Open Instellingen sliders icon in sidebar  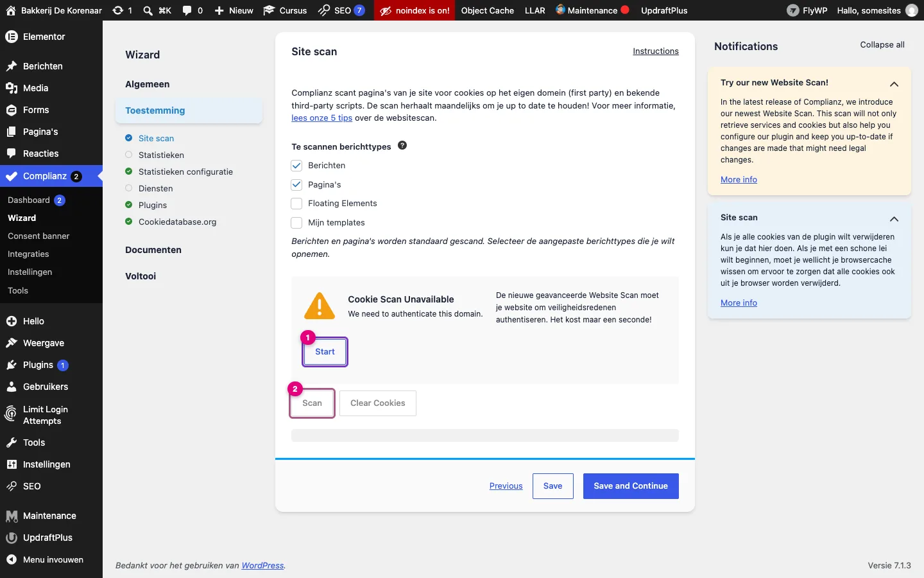[x=12, y=464]
